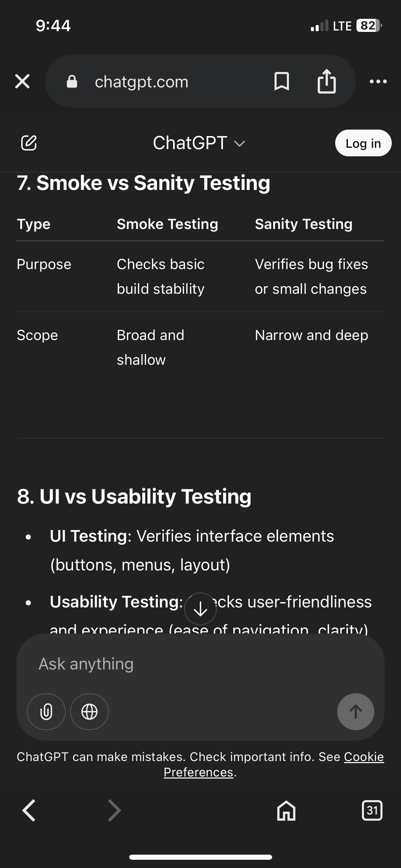Tap the send message arrow button
The height and width of the screenshot is (868, 401).
coord(355,712)
